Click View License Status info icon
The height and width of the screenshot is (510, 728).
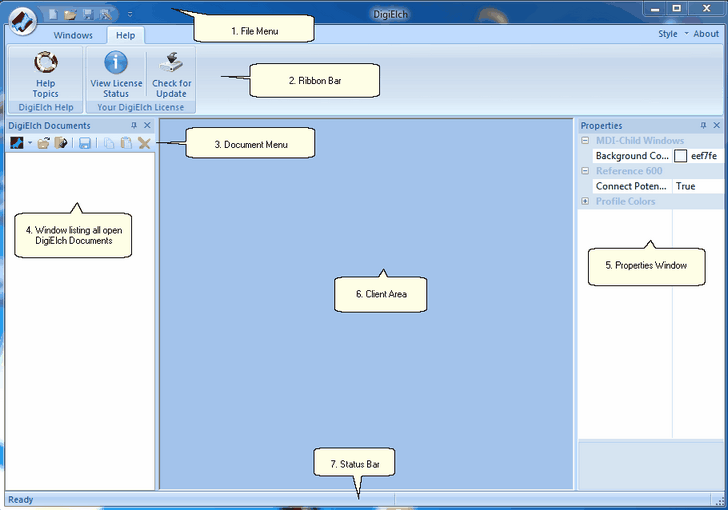pos(116,62)
